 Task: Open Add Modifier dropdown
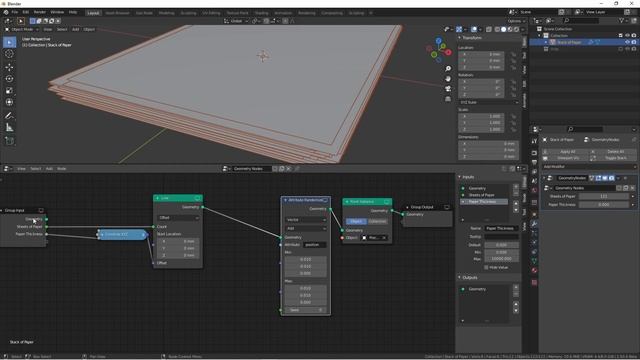point(589,167)
